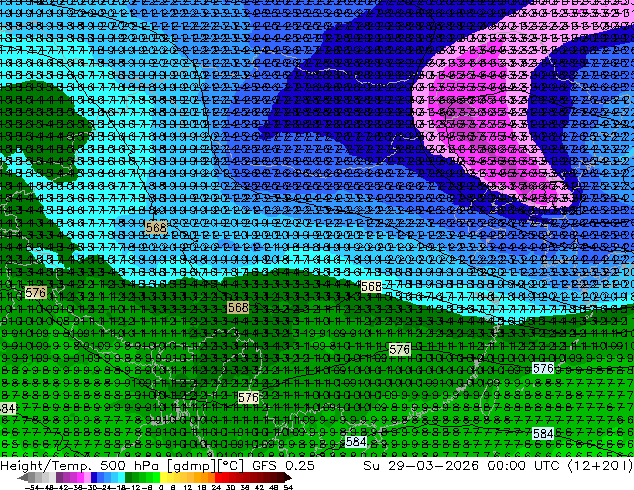
Task: Pick the bright magenta legend swatch
Action: 80,478
